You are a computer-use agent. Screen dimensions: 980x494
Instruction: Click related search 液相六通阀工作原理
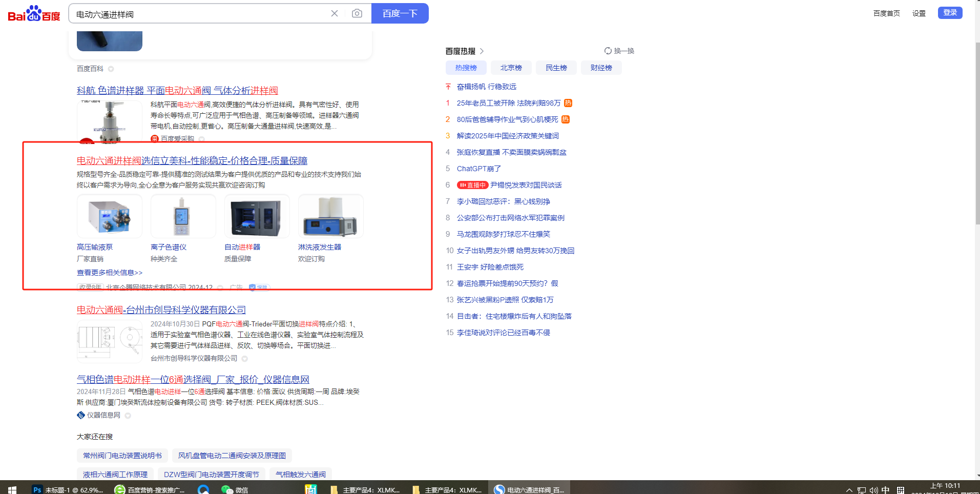click(115, 475)
